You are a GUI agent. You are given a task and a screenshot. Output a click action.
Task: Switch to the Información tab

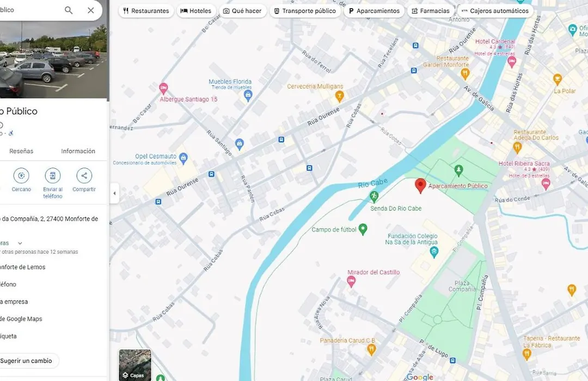(x=78, y=151)
